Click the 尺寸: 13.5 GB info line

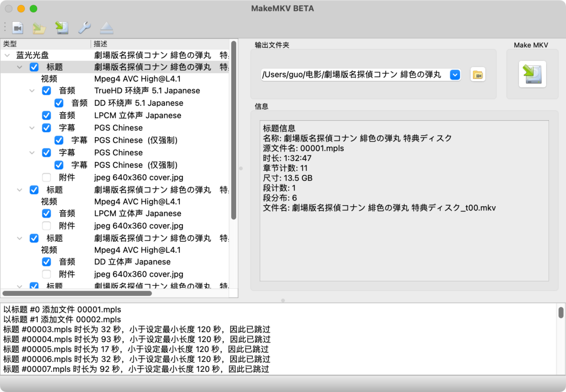point(287,178)
